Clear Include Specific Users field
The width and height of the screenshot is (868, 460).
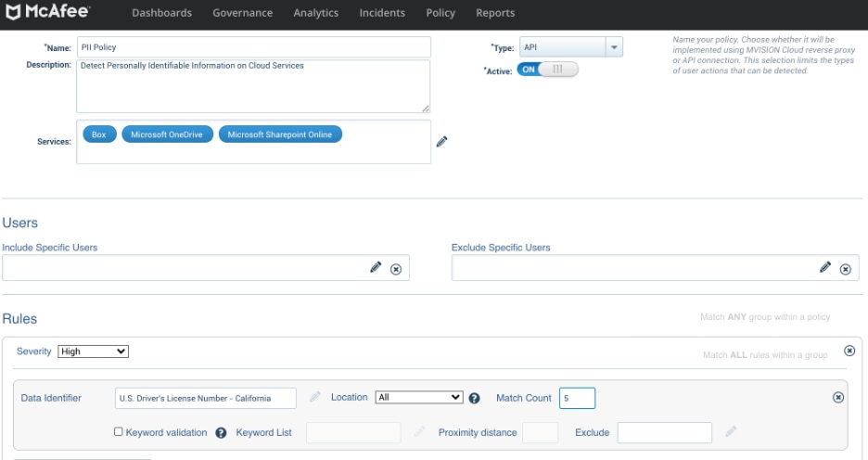(x=396, y=269)
